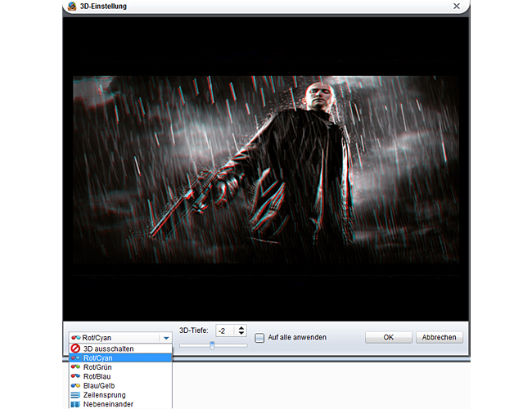
Task: Select Rot/Blau 3D mode
Action: click(120, 376)
